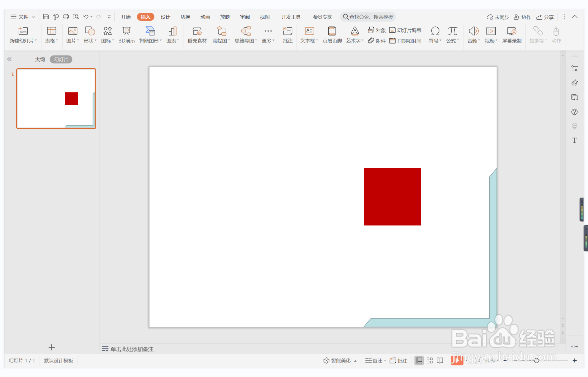Click the save icon in quick toolbar
The image size is (588, 377).
pos(46,17)
